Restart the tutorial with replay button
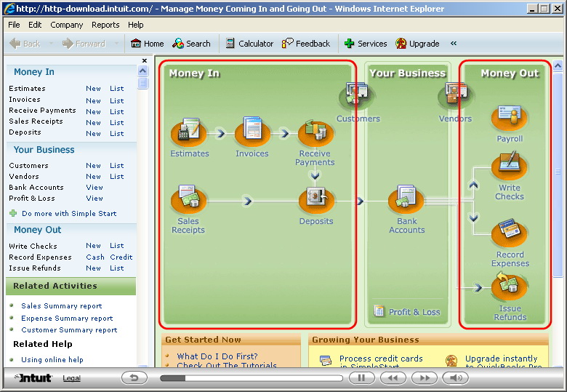The image size is (567, 392). point(134,378)
